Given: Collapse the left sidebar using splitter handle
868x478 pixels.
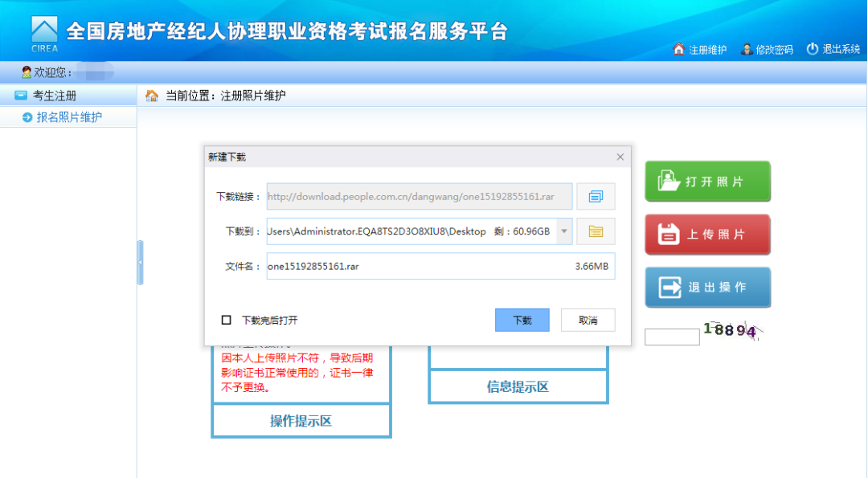Looking at the screenshot, I should click(x=140, y=263).
